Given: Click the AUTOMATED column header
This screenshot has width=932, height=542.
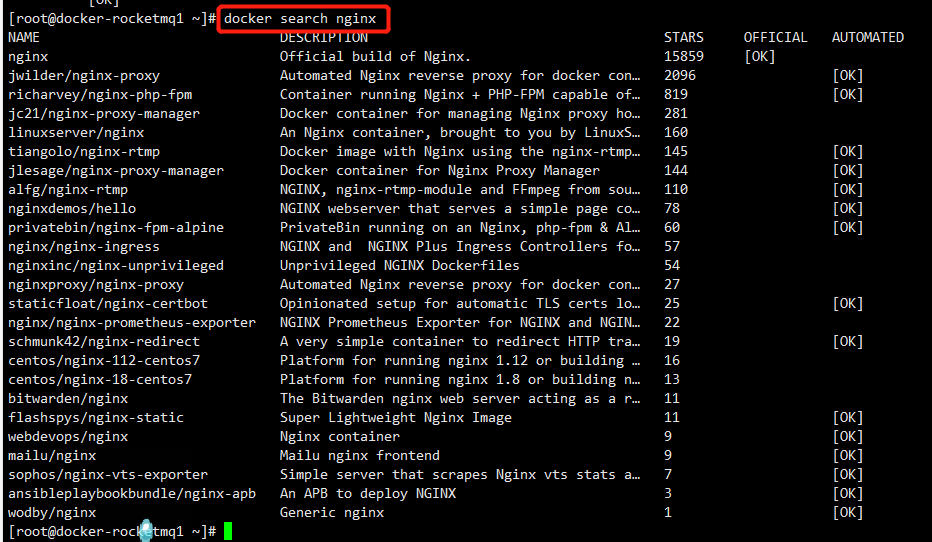Looking at the screenshot, I should pos(868,37).
